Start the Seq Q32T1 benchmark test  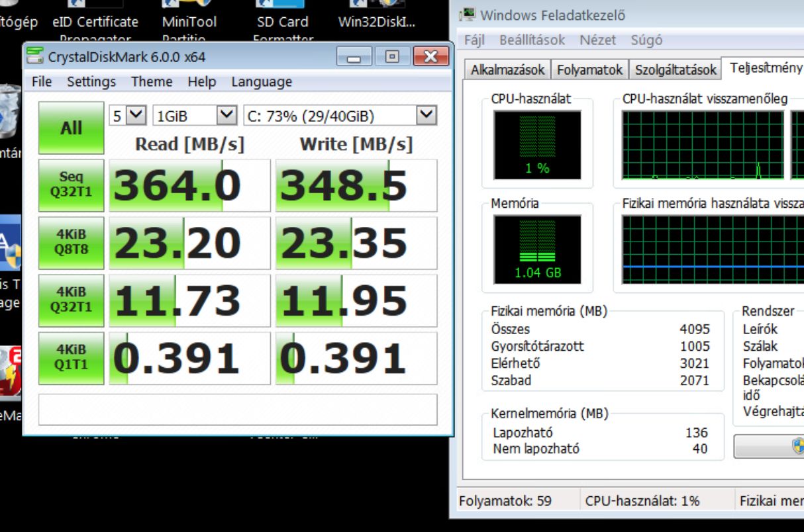tap(71, 185)
